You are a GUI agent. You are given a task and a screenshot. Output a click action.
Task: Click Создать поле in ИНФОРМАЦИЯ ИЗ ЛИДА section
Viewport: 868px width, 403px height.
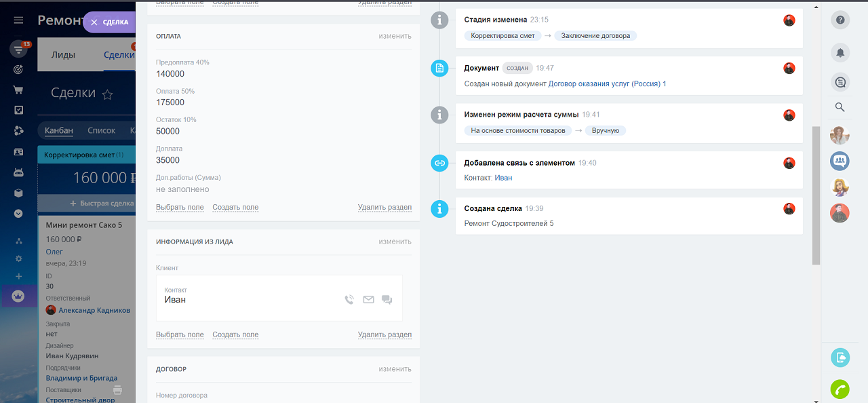(x=235, y=334)
